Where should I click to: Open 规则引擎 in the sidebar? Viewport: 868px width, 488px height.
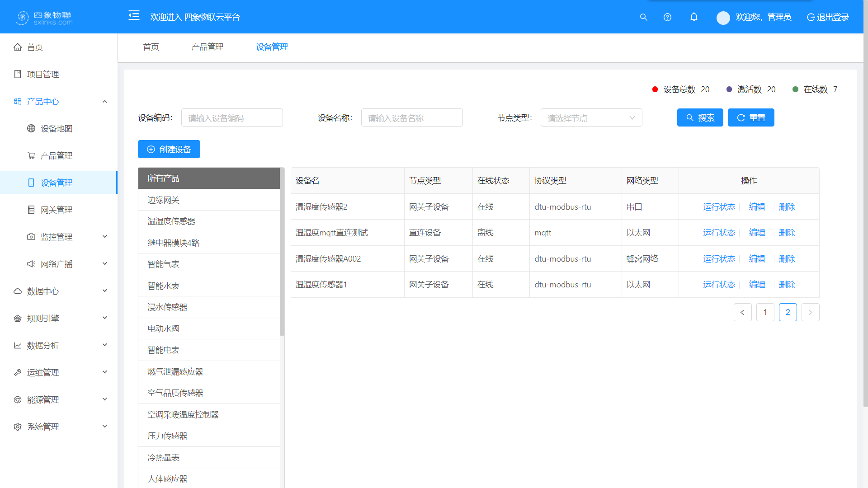tap(42, 318)
